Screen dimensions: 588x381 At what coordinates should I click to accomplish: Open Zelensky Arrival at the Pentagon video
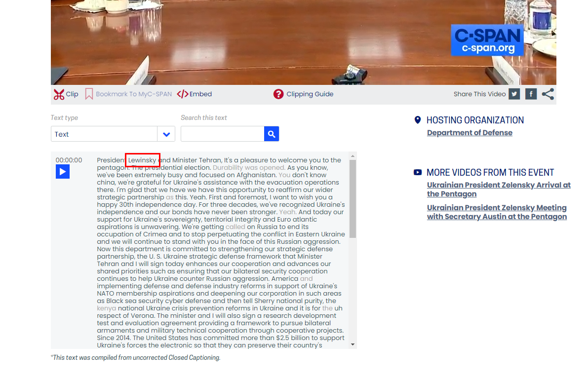coord(499,190)
